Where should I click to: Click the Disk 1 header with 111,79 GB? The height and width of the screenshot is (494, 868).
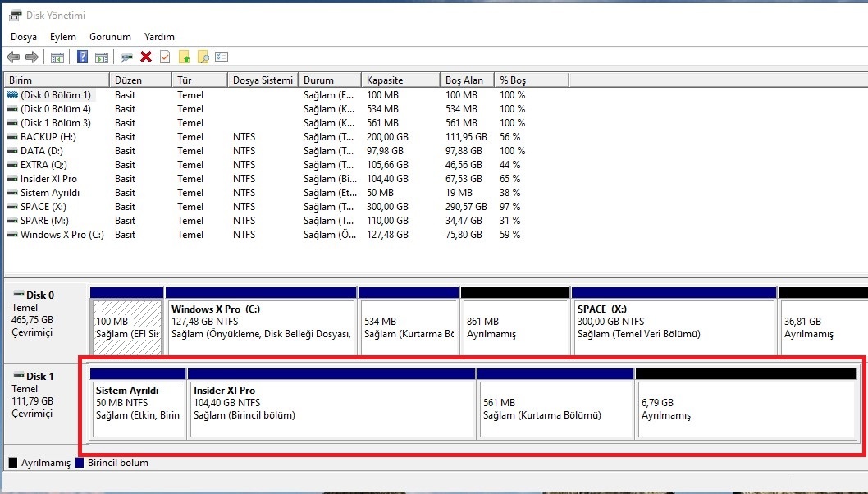tap(45, 403)
